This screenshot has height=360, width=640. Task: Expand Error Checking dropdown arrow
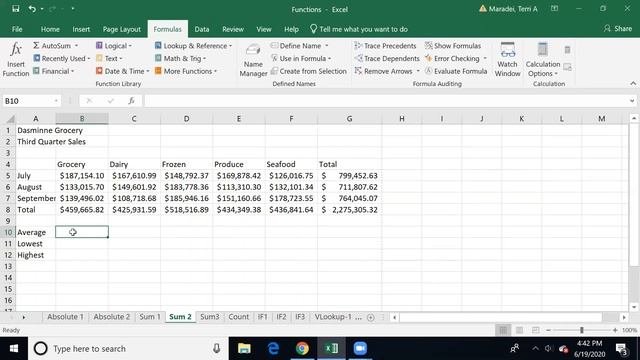(x=485, y=58)
